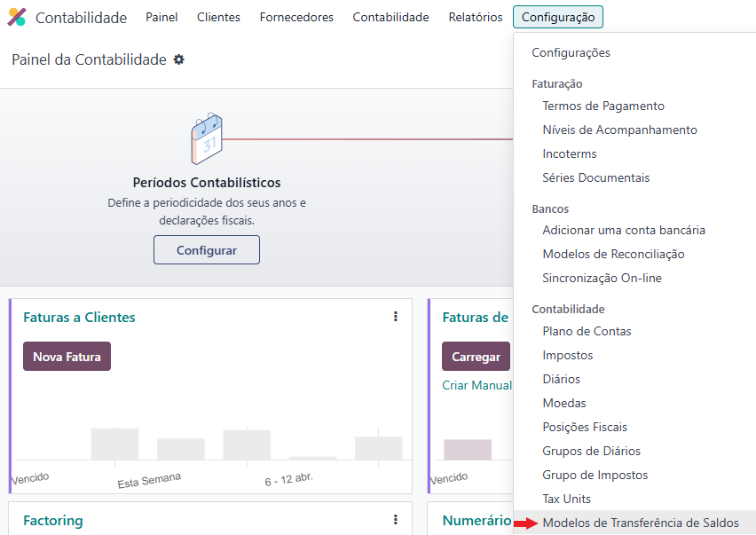The image size is (756, 535).
Task: Choose Termos de Pagamento
Action: pyautogui.click(x=603, y=106)
